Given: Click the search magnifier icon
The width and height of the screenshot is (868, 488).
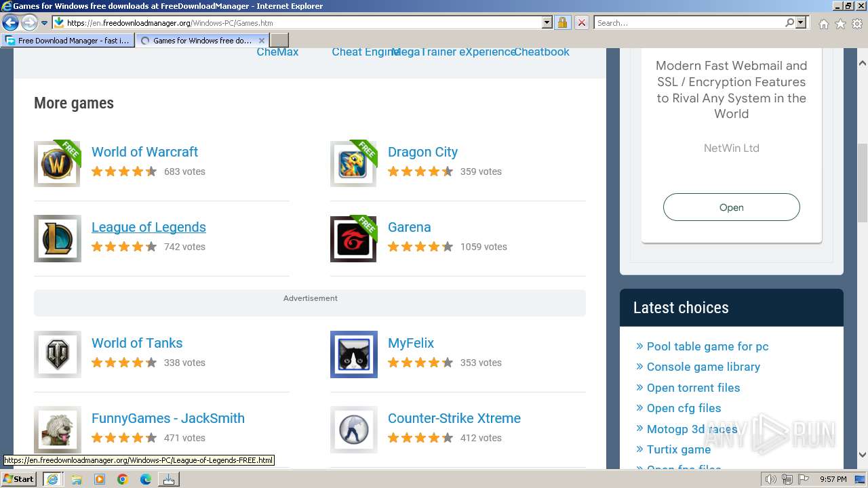Looking at the screenshot, I should point(789,22).
